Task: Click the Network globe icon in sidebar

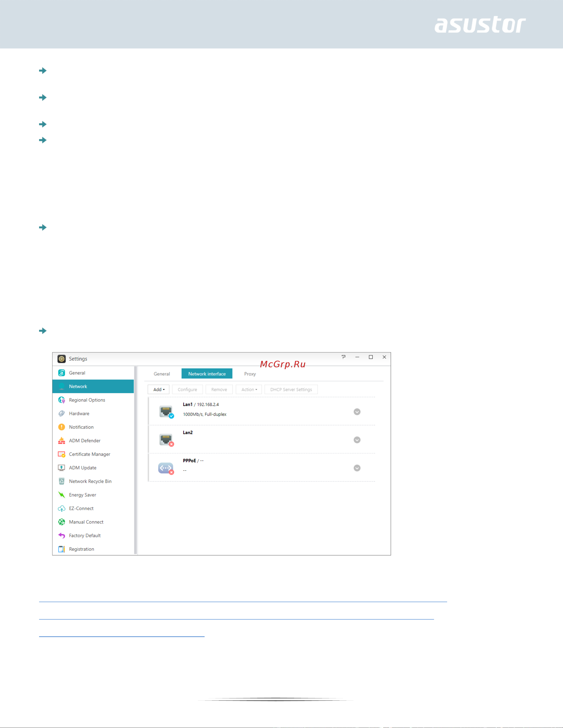Action: [x=61, y=386]
